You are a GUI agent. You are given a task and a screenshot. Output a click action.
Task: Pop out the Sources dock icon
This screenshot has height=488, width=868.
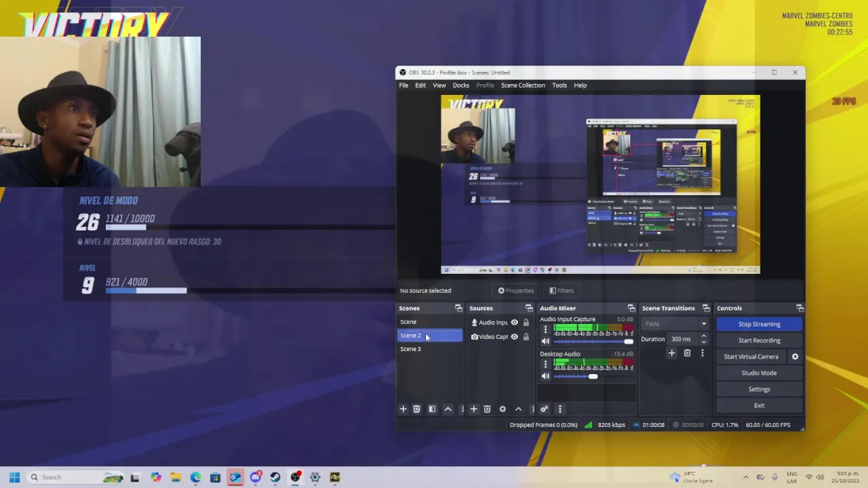[529, 308]
